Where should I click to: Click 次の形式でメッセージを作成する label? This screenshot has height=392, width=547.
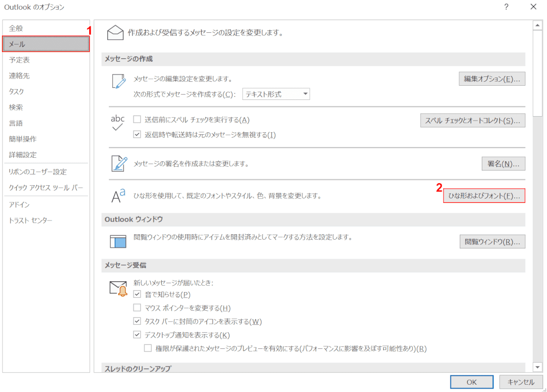click(x=185, y=94)
